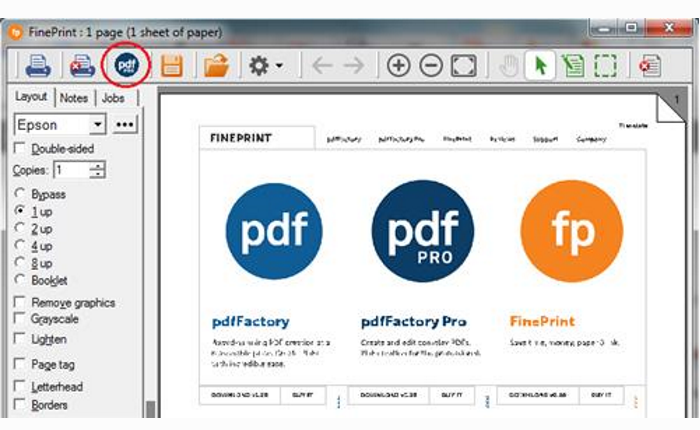Click the printer properties ellipsis button
This screenshot has width=700, height=430.
pos(125,125)
